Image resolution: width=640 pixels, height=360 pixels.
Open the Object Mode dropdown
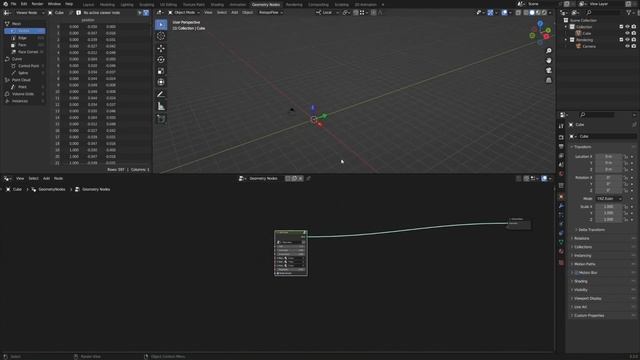click(x=184, y=13)
